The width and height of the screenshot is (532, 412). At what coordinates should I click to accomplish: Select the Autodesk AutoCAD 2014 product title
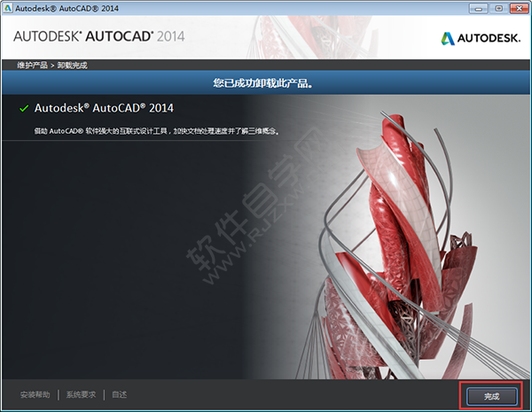tap(104, 108)
